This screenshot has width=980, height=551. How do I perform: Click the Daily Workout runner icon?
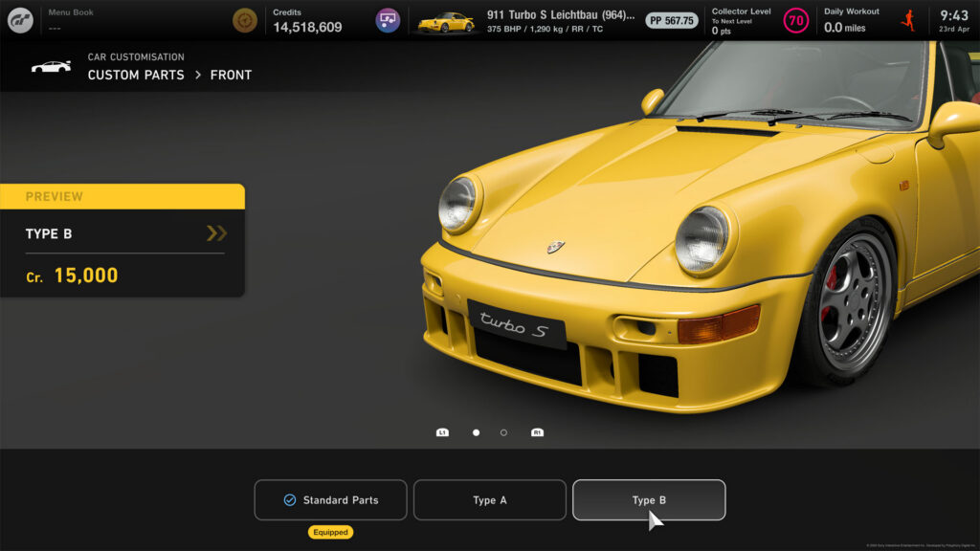click(908, 21)
